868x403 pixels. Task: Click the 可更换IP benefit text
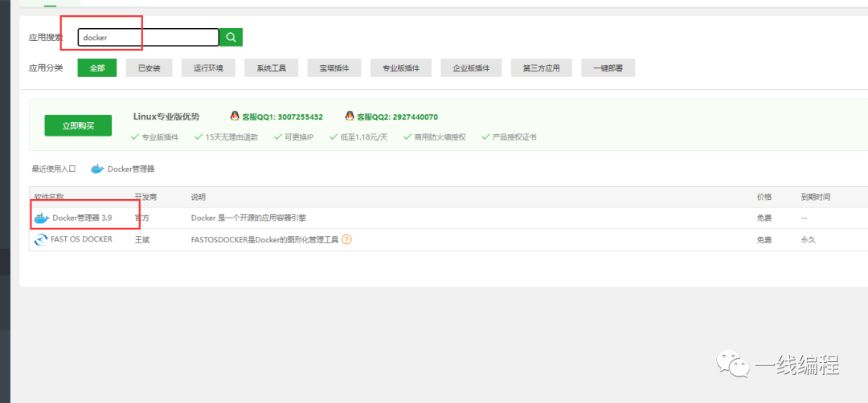coord(300,137)
